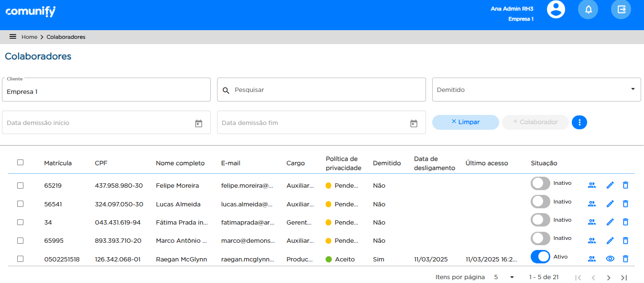Select checkbox for matrícula 34 row
The width and height of the screenshot is (644, 283).
(20, 222)
